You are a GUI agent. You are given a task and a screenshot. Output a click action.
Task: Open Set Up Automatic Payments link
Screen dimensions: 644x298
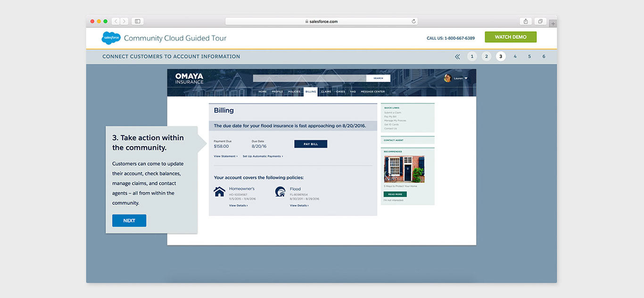point(263,156)
